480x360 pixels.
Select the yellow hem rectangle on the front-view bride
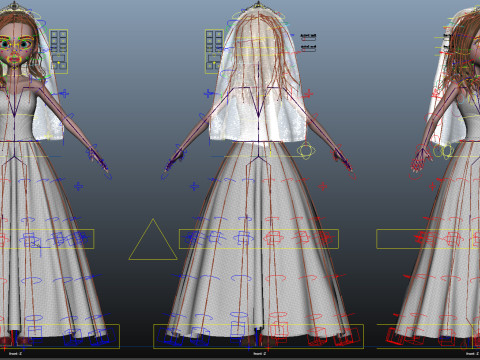59,336
